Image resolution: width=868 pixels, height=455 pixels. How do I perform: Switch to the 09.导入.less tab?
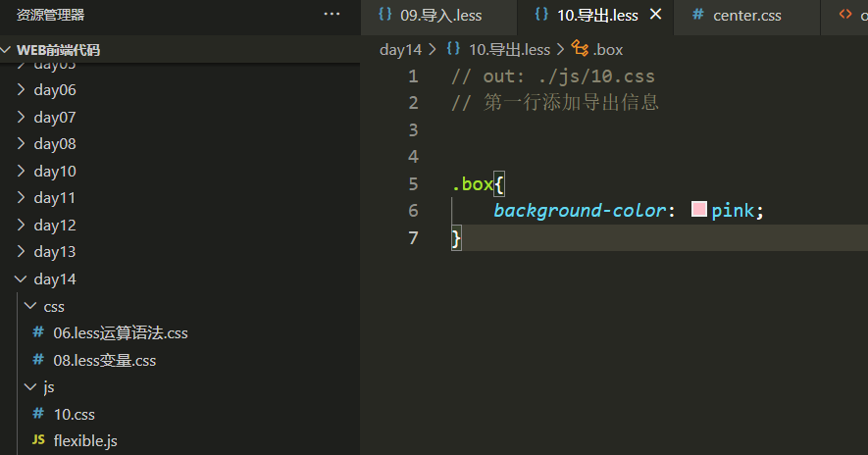coord(440,16)
